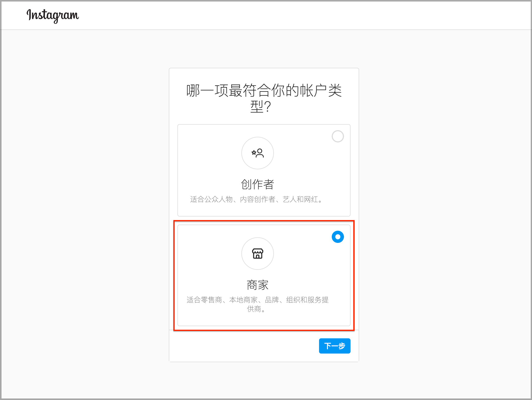Click the description 适合公众人物、内容创作者、艺人和网红。
Viewport: 532px width, 400px height.
(x=256, y=199)
